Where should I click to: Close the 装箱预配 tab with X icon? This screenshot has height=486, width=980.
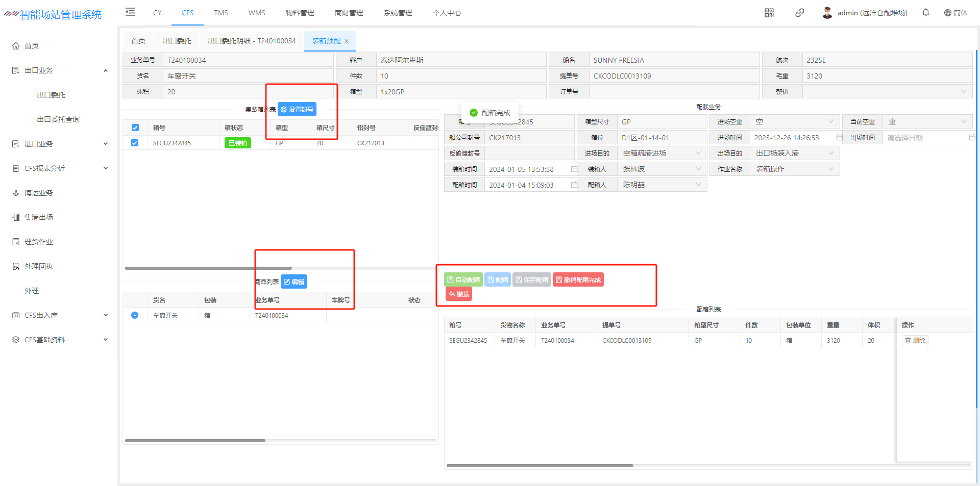[x=347, y=41]
